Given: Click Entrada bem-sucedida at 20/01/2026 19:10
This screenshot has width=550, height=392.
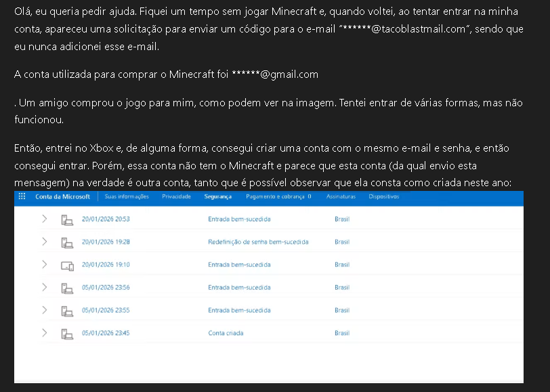Looking at the screenshot, I should pyautogui.click(x=239, y=265).
